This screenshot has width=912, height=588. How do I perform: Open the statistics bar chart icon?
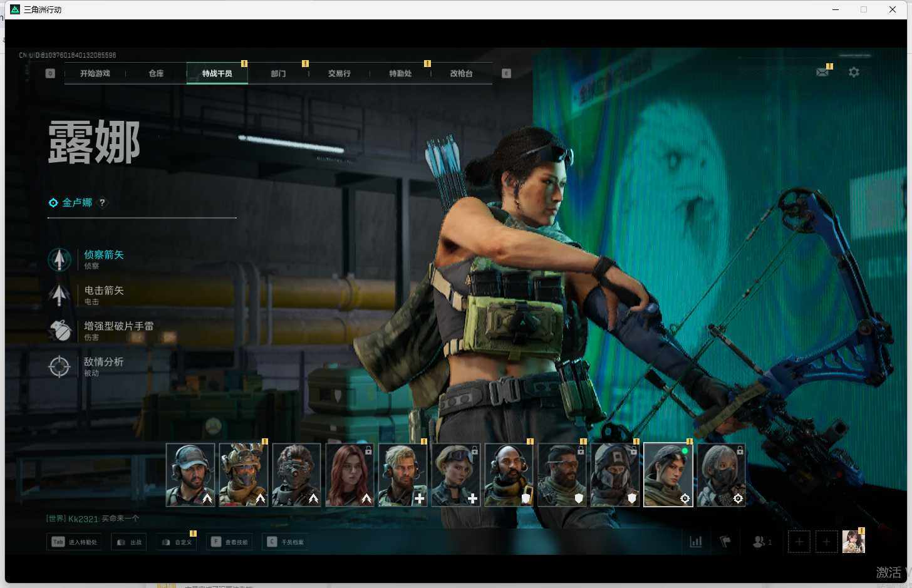(x=696, y=542)
